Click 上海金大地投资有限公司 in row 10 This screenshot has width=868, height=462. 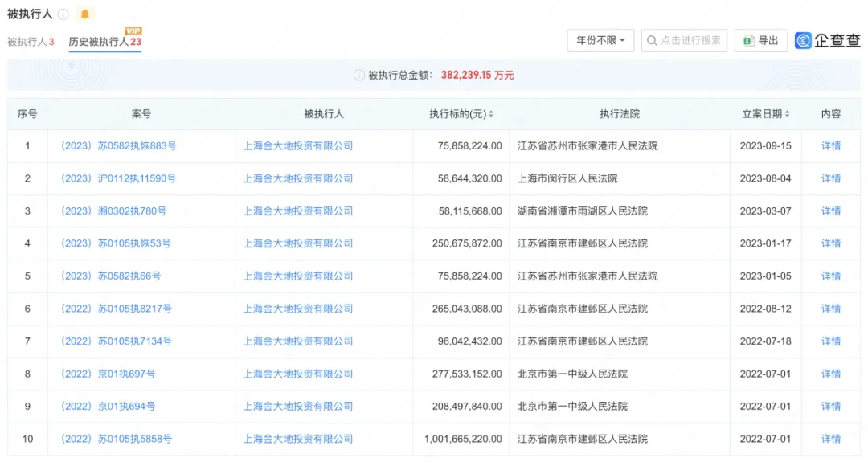(x=298, y=439)
